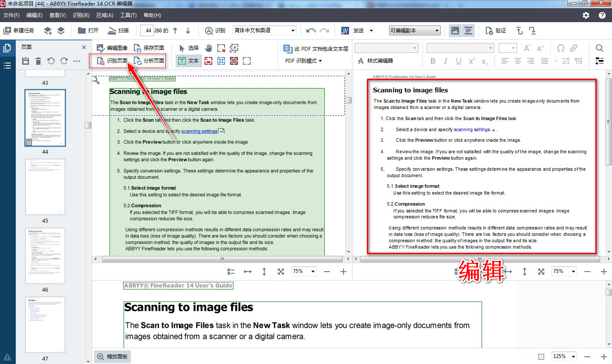Click the 样式编辑器 button
Viewport: 612px width, 364px height.
375,61
